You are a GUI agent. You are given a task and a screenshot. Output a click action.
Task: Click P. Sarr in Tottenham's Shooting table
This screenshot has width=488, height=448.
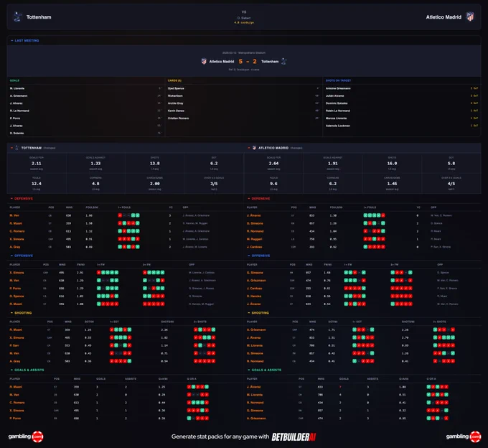coord(14,345)
